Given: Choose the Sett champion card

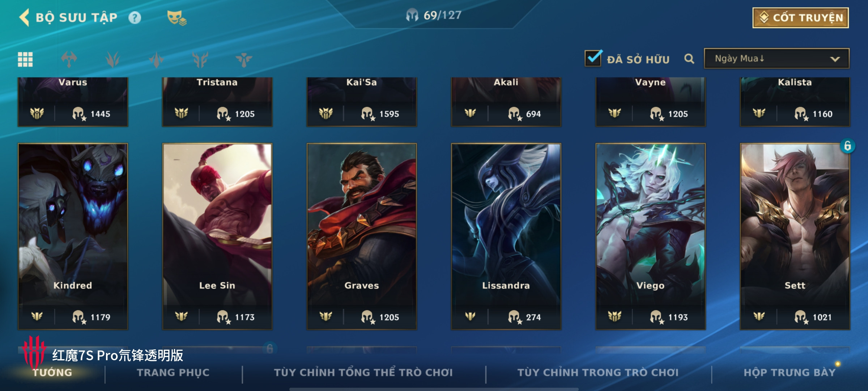Looking at the screenshot, I should [x=795, y=236].
